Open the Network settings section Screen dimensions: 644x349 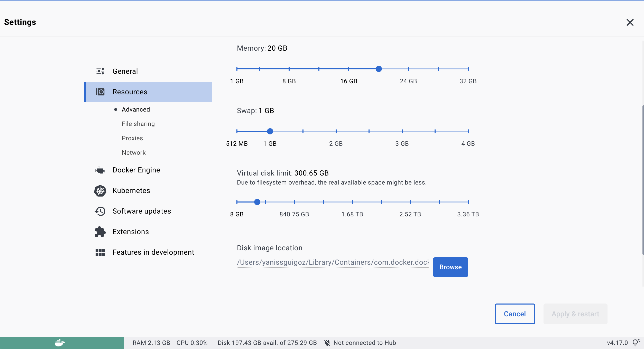tap(133, 152)
